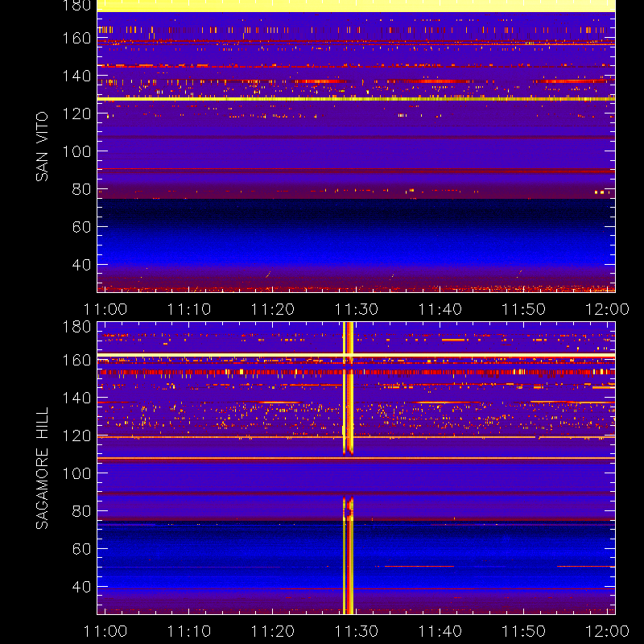The image size is (644, 644).
Task: Choose the 180 tick label on Sagamore Hill axis
Action: pos(76,327)
